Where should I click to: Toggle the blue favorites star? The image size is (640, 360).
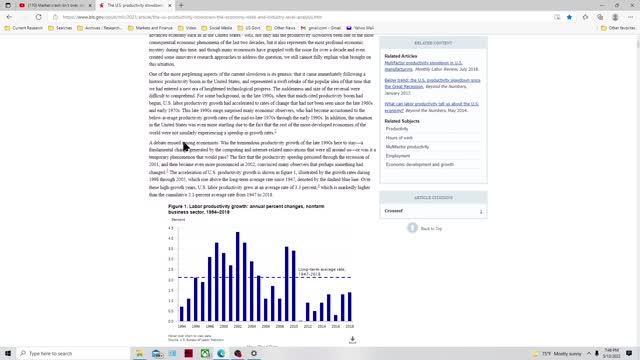pyautogui.click(x=569, y=17)
